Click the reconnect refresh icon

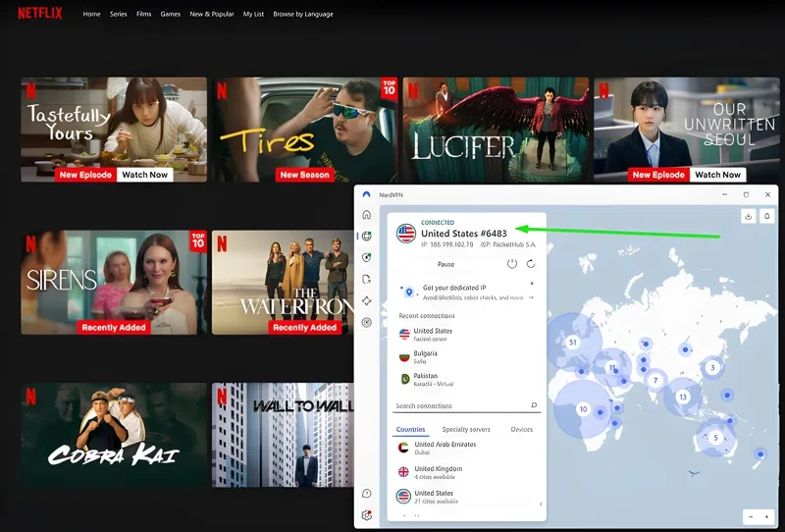tap(531, 264)
